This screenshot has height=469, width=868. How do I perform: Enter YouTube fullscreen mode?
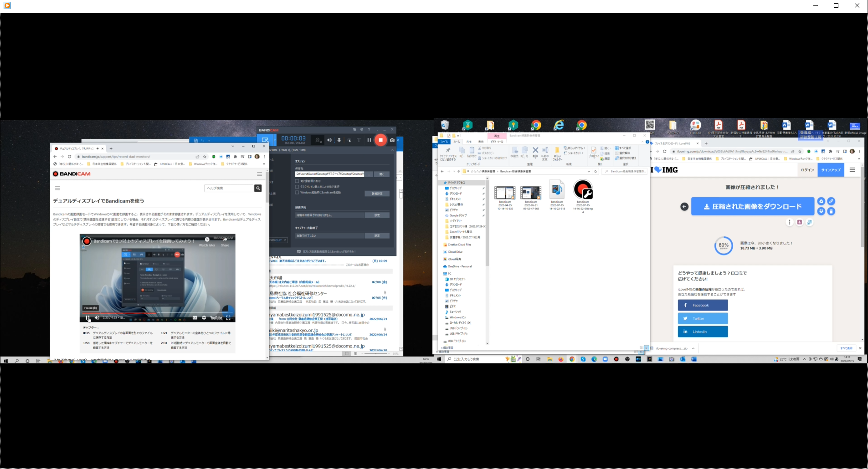coord(228,318)
